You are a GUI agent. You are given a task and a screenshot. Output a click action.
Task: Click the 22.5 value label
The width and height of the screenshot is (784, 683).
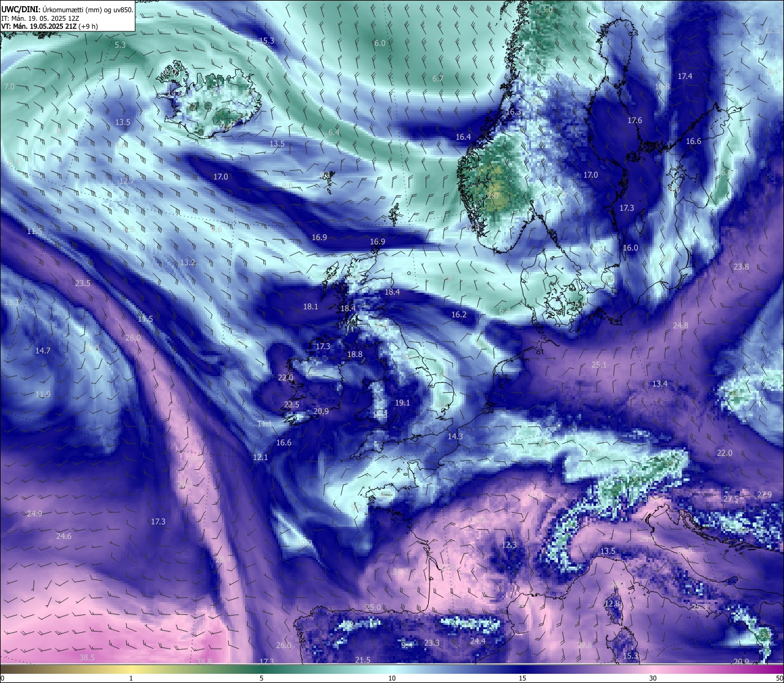click(x=292, y=404)
